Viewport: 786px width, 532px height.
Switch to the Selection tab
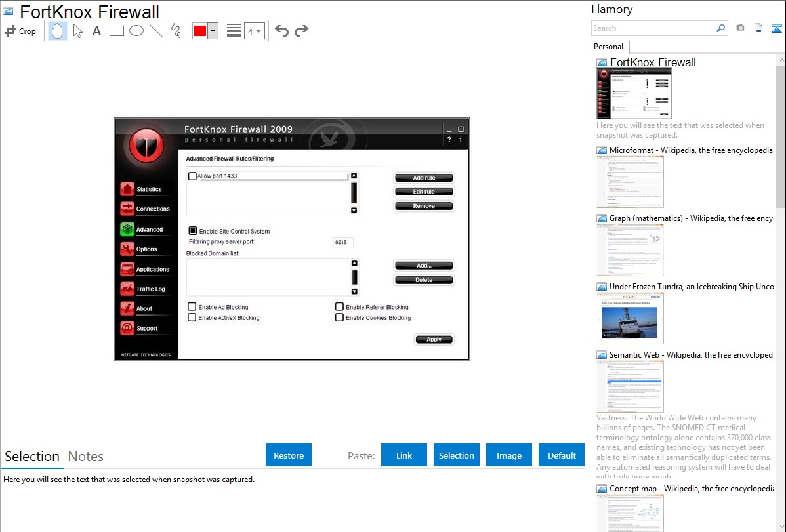tap(32, 457)
